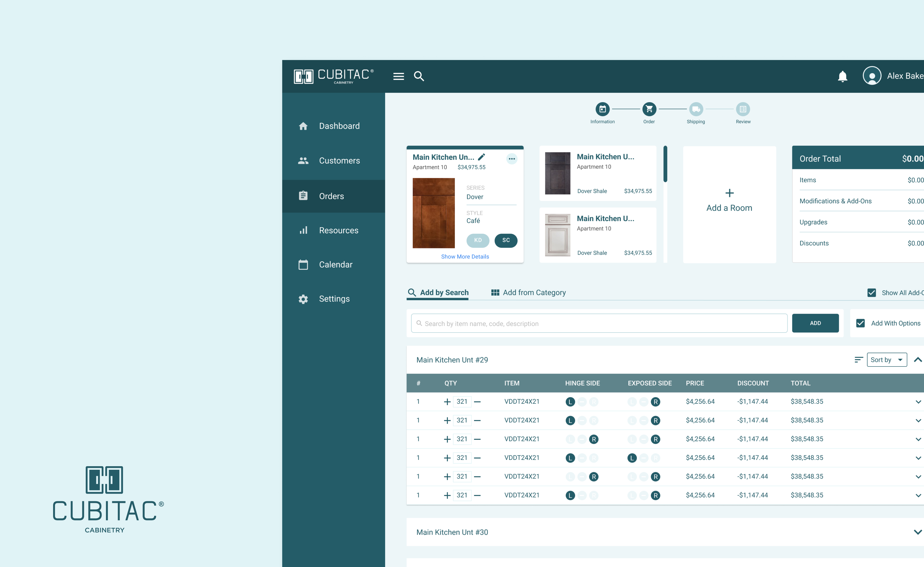Click the sort lines icon beside Sort by

tap(858, 360)
